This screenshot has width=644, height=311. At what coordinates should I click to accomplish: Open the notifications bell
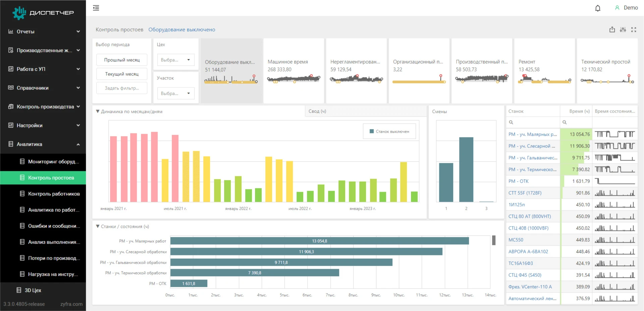pos(597,8)
